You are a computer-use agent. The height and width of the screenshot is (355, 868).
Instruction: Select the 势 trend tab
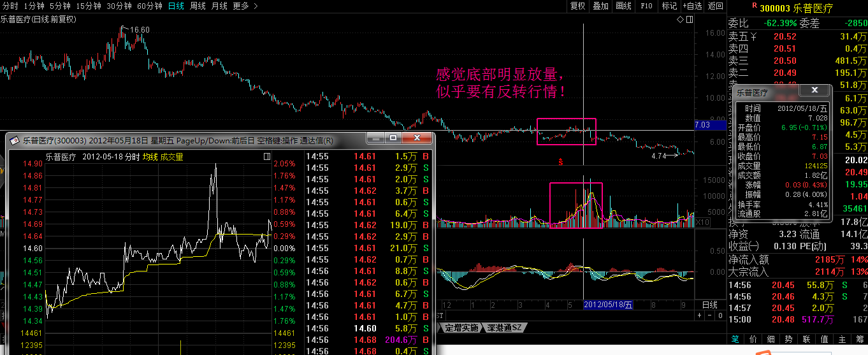[x=788, y=339]
